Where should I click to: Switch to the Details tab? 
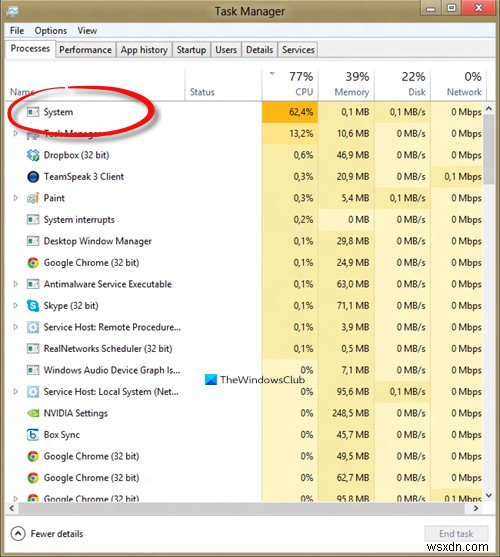point(260,50)
